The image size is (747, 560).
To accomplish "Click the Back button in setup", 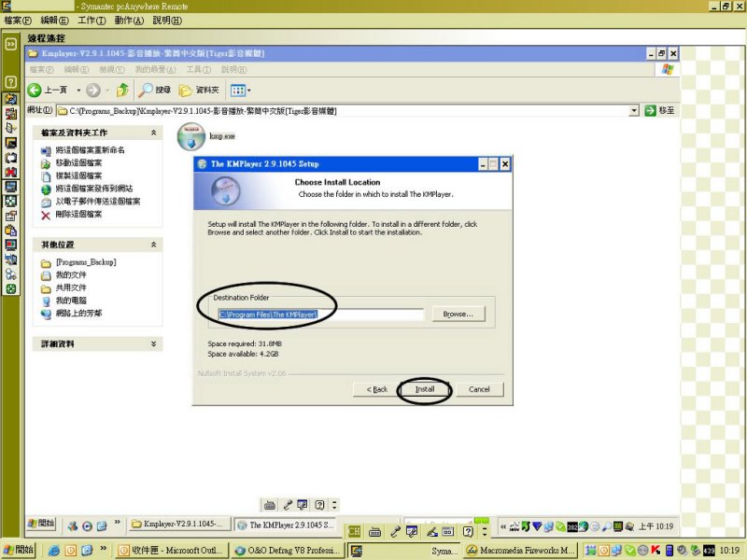I will 377,389.
